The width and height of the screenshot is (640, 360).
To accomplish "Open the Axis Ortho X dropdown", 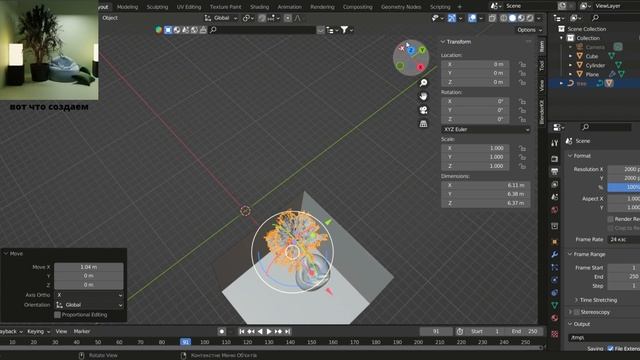I will click(x=89, y=295).
